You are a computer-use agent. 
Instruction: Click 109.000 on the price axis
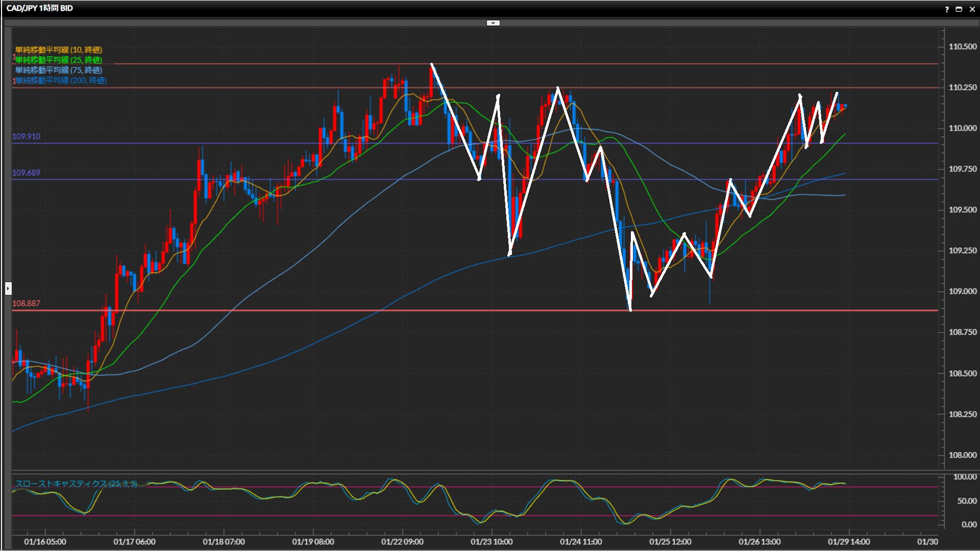click(962, 291)
